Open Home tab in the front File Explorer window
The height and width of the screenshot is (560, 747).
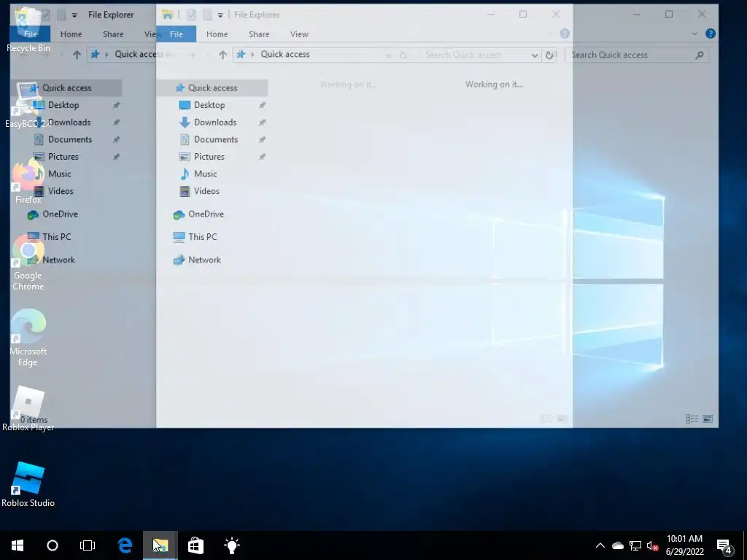click(x=217, y=34)
